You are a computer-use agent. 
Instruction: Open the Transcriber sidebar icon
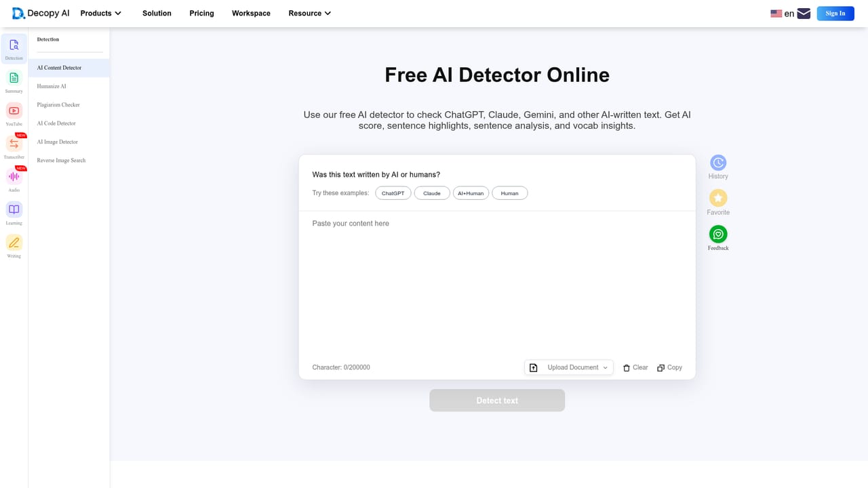tap(14, 144)
